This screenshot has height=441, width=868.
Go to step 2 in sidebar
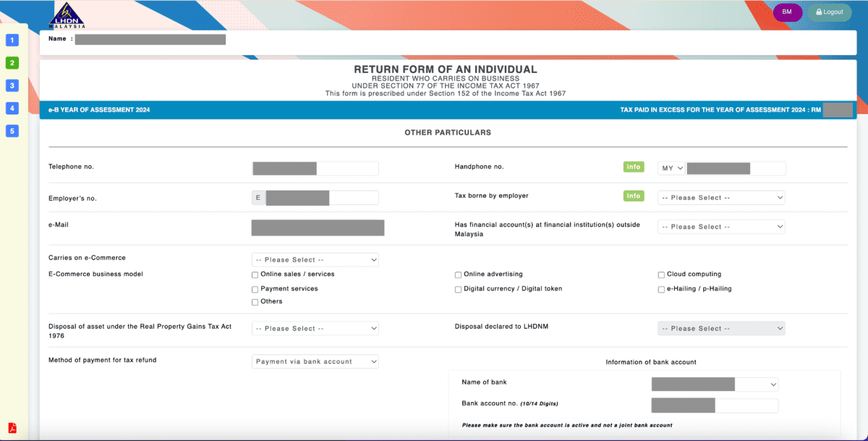click(x=12, y=63)
